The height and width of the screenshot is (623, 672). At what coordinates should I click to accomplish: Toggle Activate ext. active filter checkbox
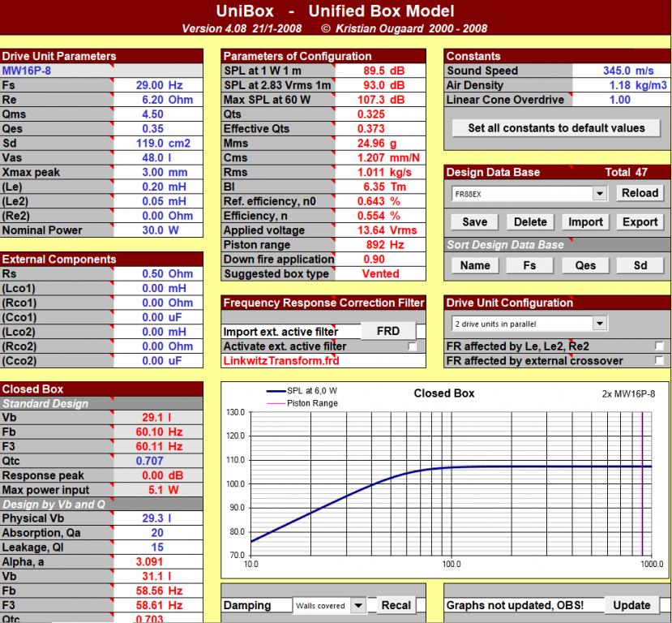pos(413,346)
